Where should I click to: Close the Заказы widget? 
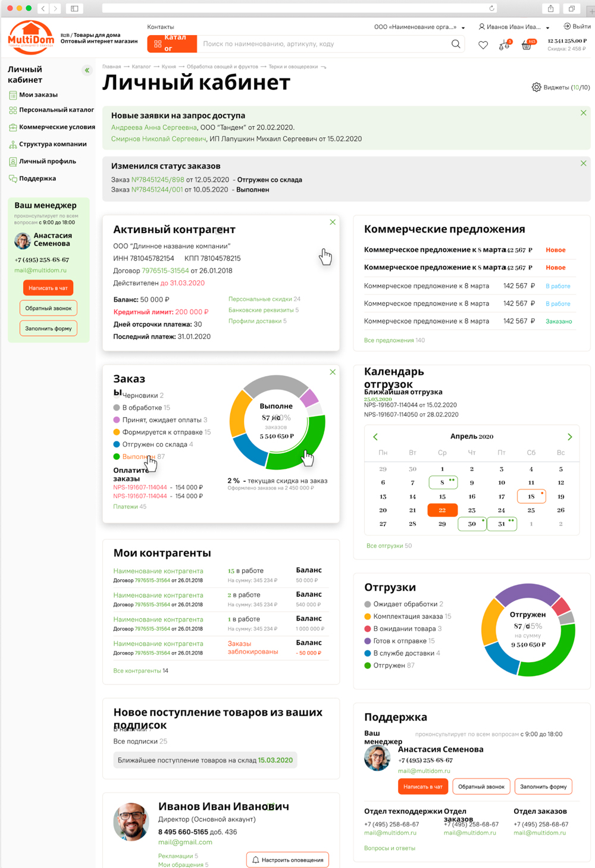tap(333, 372)
